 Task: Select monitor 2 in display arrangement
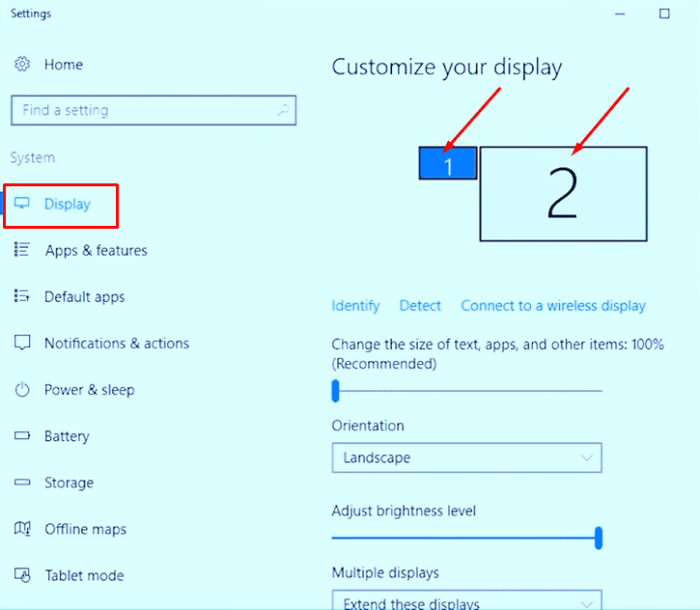click(564, 194)
